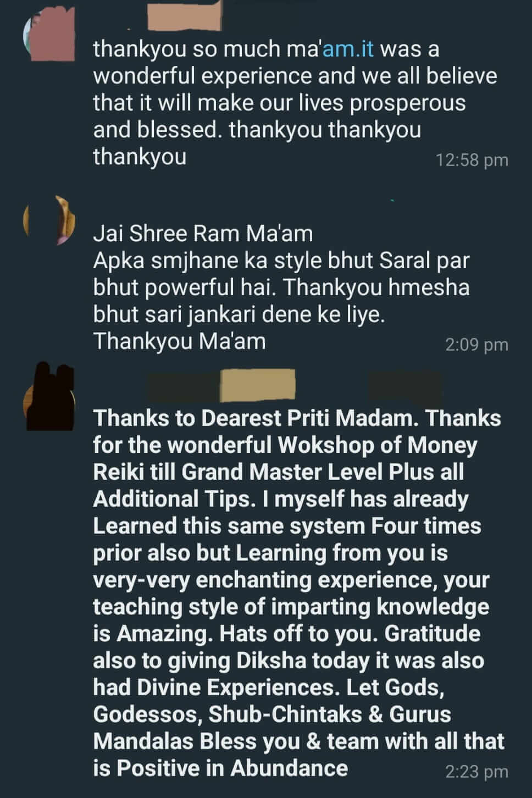Select the line "Apka smjhane ka style bhut Saral par"
This screenshot has width=532, height=798.
(x=281, y=261)
